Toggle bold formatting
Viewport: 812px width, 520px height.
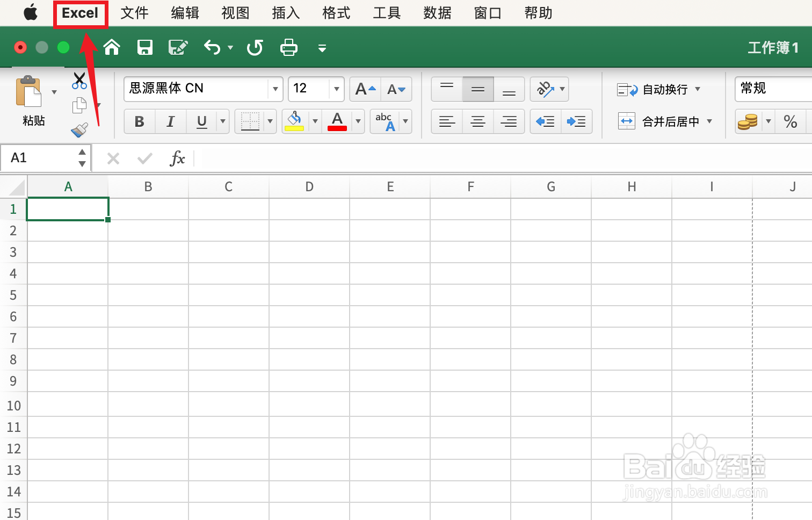click(x=140, y=121)
